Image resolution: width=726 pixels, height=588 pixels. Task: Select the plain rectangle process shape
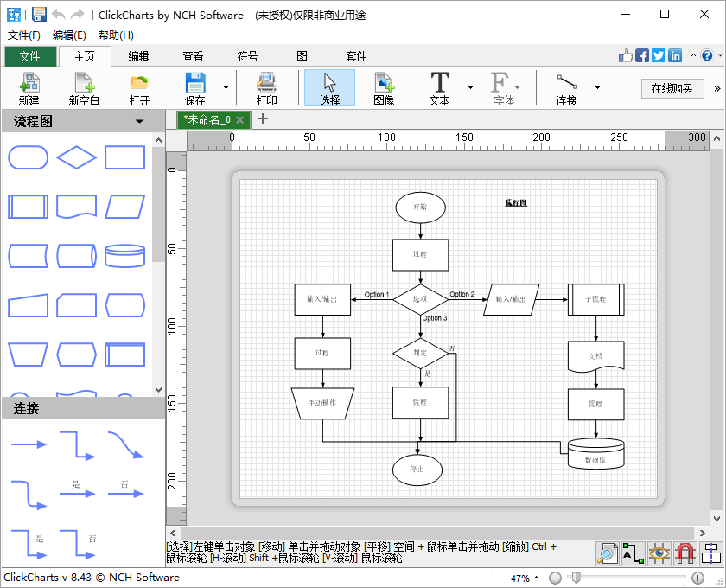point(125,157)
